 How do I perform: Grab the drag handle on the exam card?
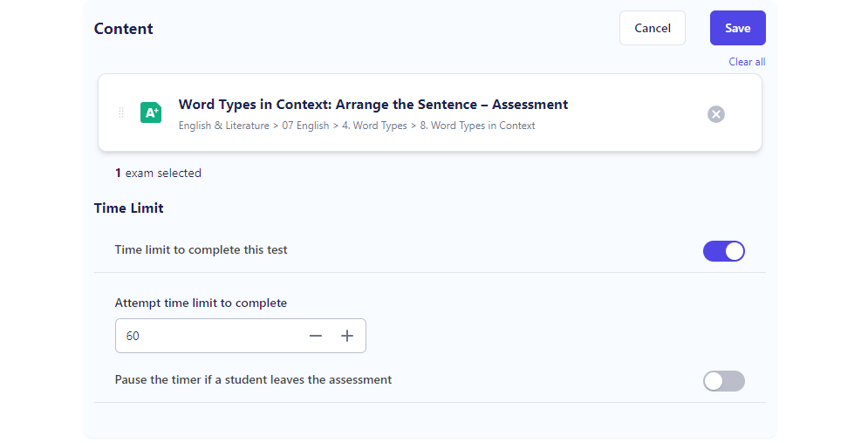tap(120, 112)
